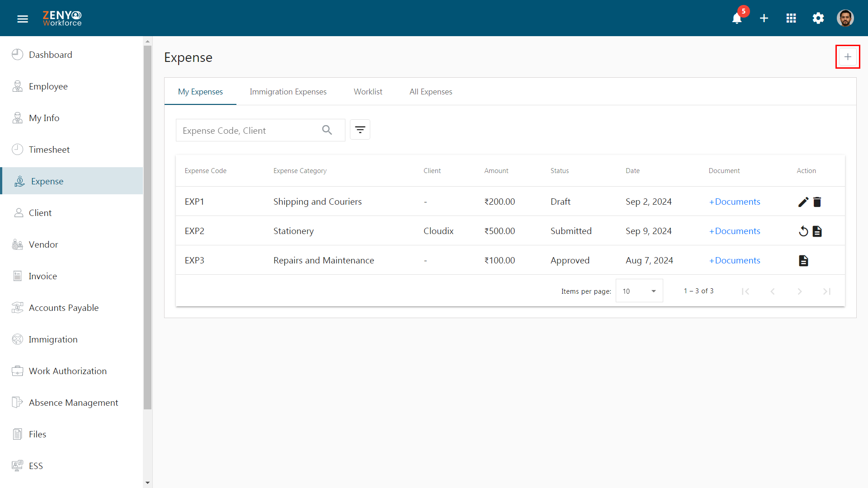This screenshot has width=868, height=488.
Task: Click +Documents link for EXP1
Action: tap(735, 202)
